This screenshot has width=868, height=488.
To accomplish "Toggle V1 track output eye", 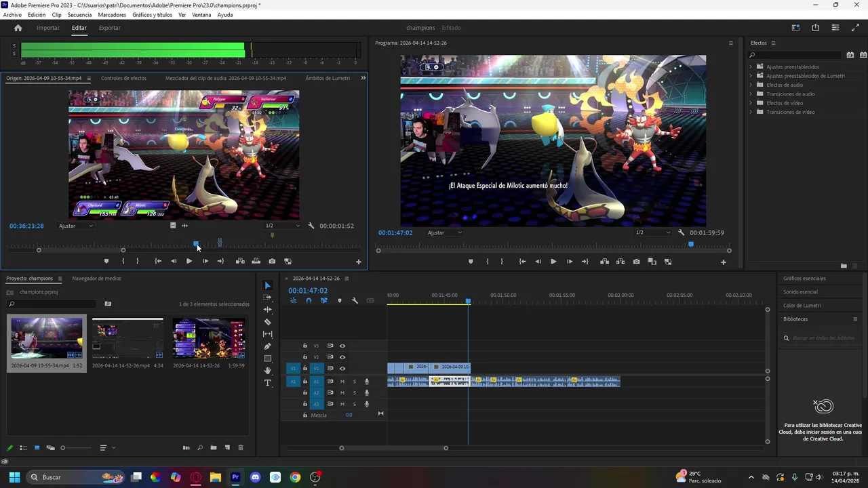I will pyautogui.click(x=342, y=368).
